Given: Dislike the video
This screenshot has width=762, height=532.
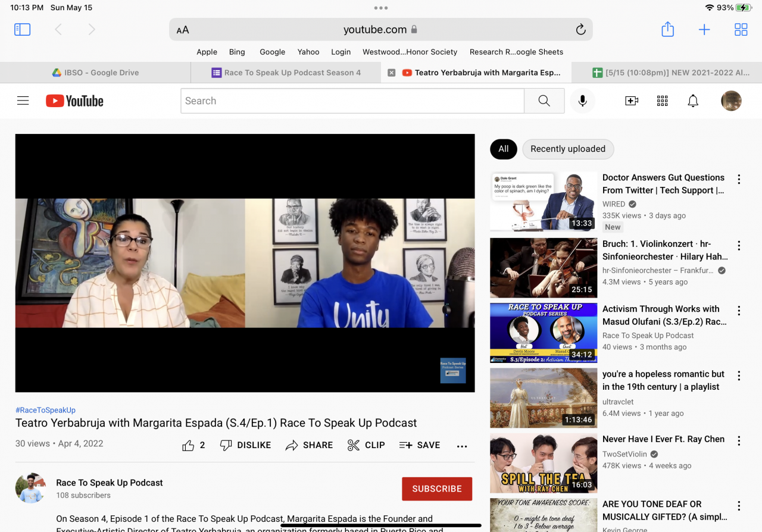Looking at the screenshot, I should click(x=245, y=445).
